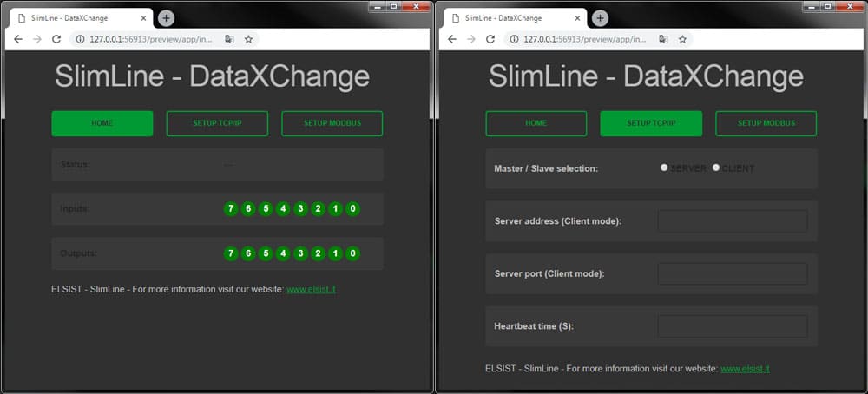This screenshot has height=394, width=868.
Task: Select the CLIENT radio option
Action: (716, 167)
